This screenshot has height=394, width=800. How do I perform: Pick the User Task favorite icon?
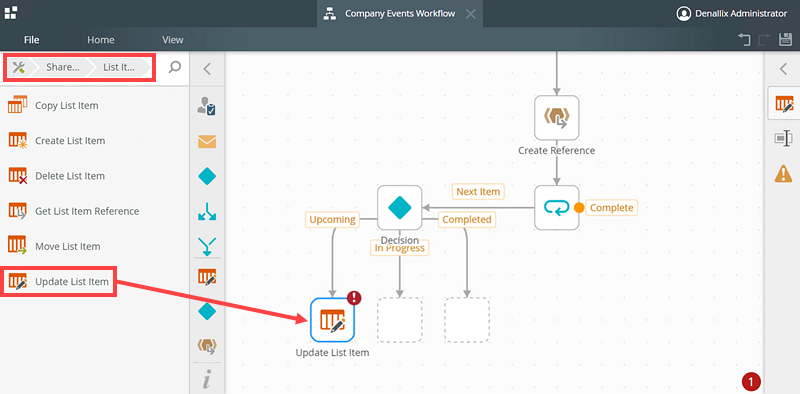tap(207, 106)
